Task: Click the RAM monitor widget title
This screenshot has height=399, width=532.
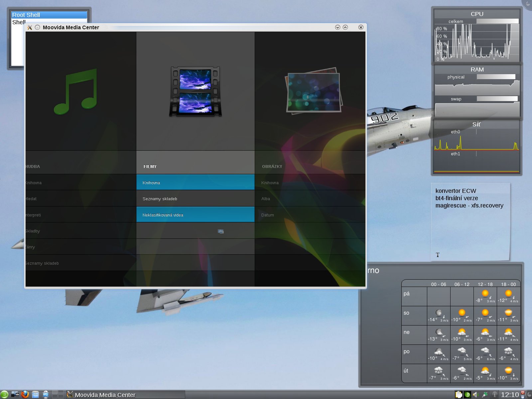Action: point(477,69)
